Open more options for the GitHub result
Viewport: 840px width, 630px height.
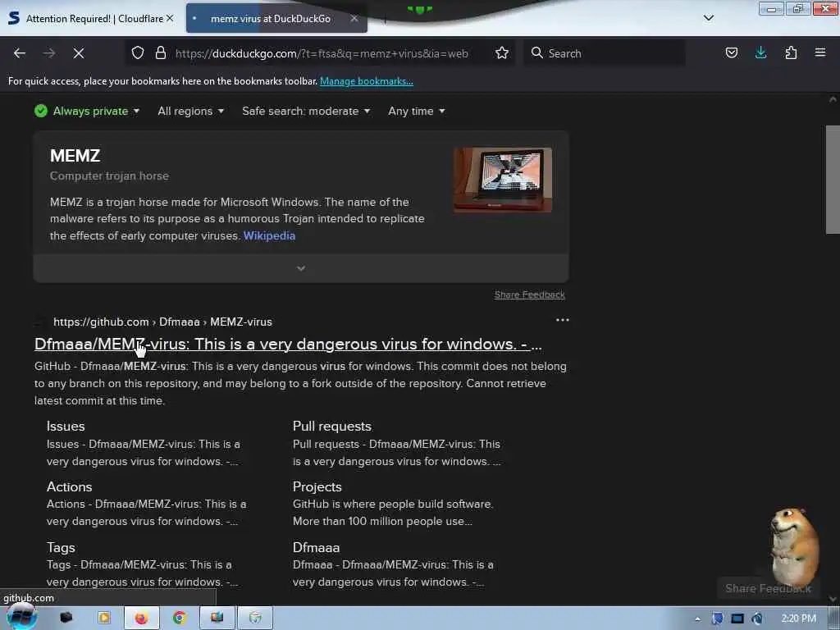(x=563, y=321)
